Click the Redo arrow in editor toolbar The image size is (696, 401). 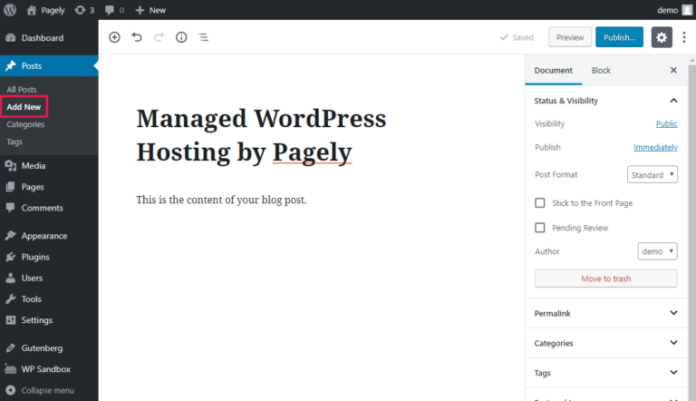tap(159, 37)
